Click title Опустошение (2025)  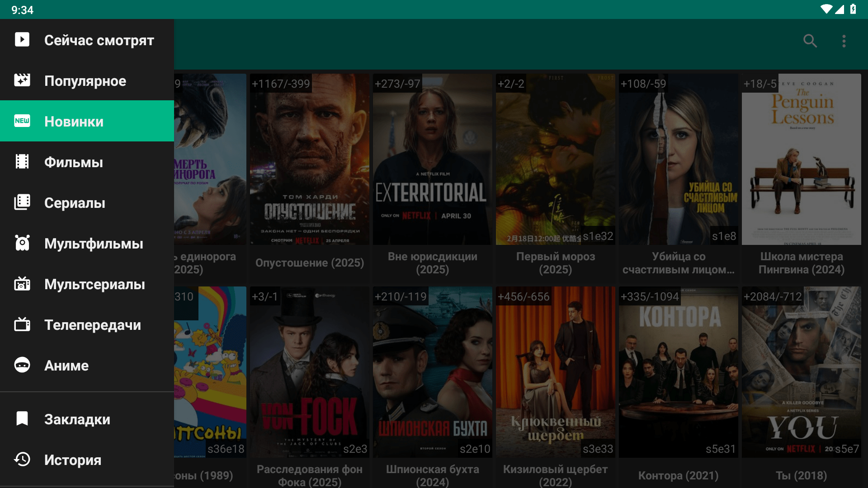pos(310,263)
